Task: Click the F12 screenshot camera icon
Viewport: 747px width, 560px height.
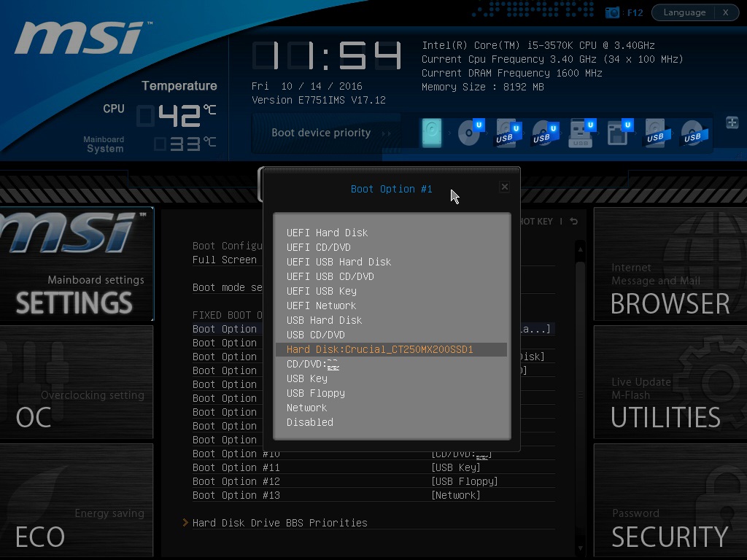Action: click(x=612, y=12)
